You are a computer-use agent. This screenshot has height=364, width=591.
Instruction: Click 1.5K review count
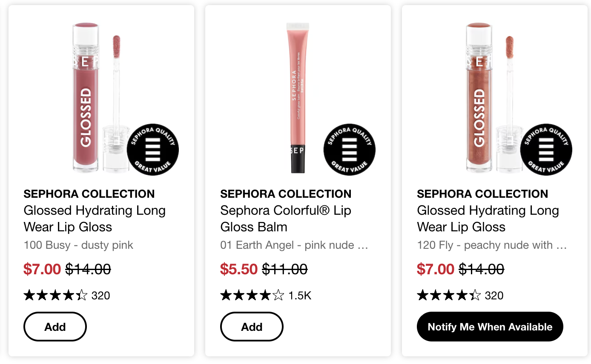pyautogui.click(x=300, y=296)
